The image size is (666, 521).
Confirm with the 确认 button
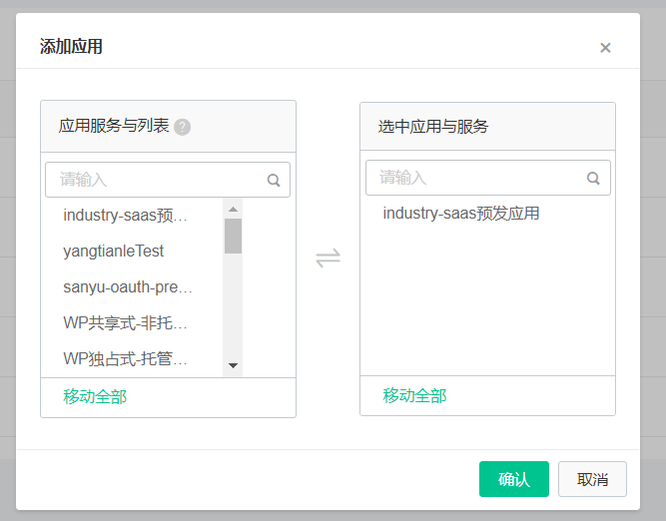click(x=514, y=479)
